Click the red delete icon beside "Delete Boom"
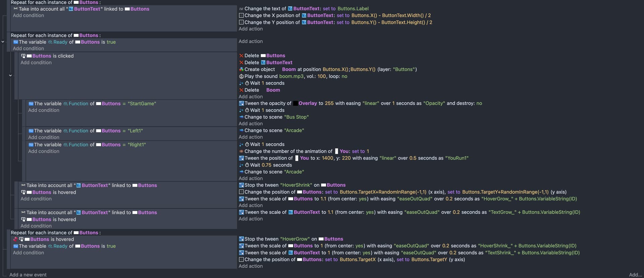The height and width of the screenshot is (278, 644). point(241,90)
